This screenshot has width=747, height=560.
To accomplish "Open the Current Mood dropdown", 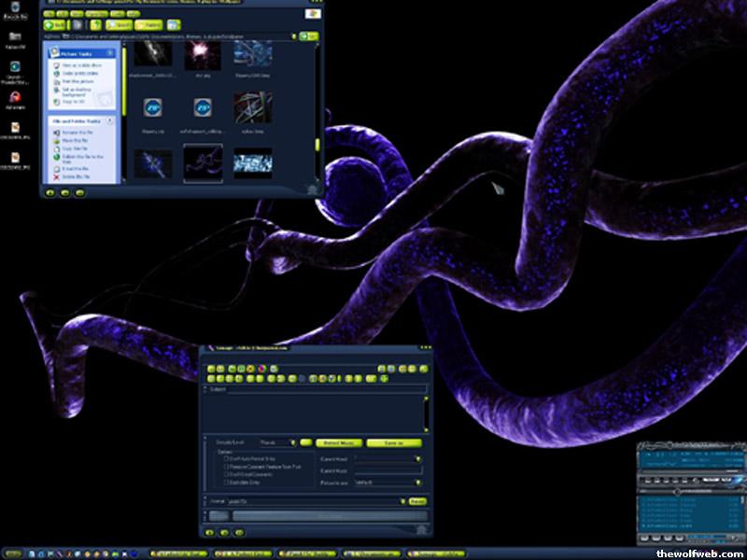I will pyautogui.click(x=418, y=458).
